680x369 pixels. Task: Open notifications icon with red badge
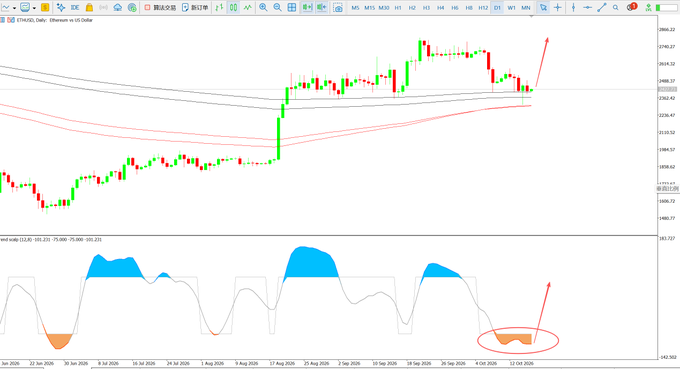[x=632, y=7]
